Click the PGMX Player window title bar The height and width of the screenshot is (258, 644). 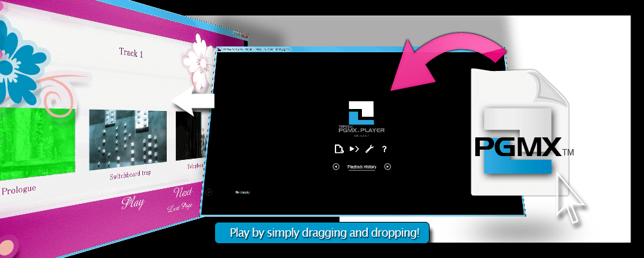(x=361, y=49)
